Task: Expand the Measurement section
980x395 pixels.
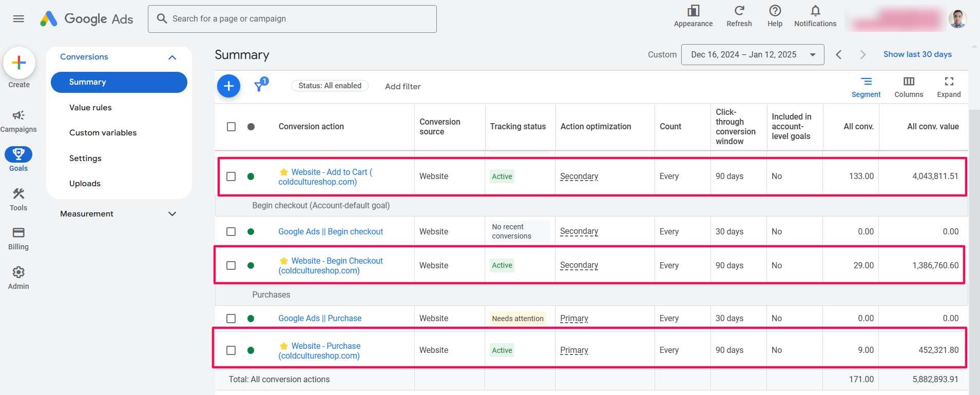Action: (x=172, y=214)
